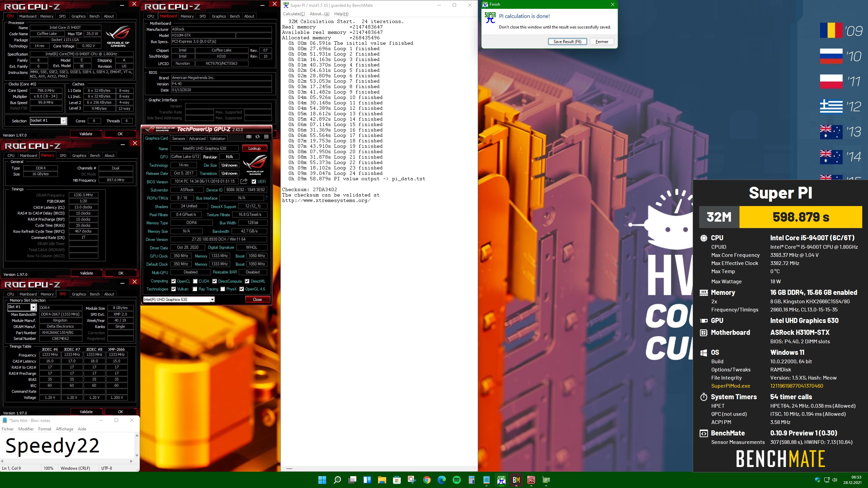Click Windows Security tray icon
This screenshot has height=488, width=868.
817,480
